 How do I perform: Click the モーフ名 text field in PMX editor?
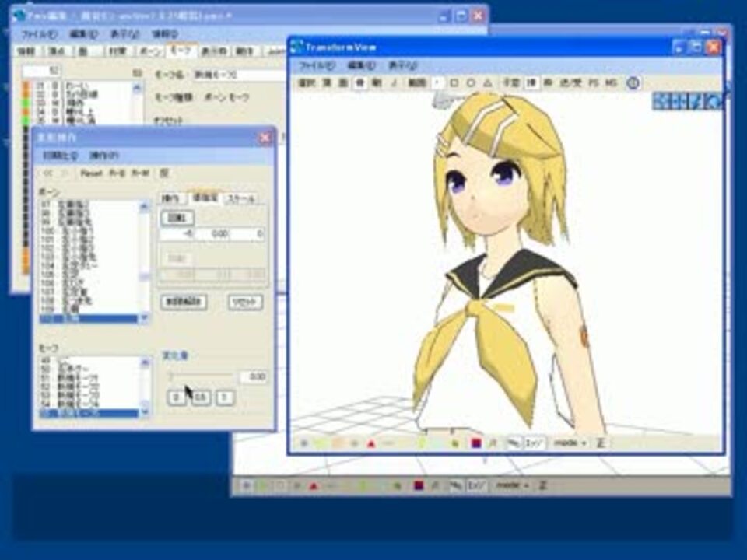coord(239,75)
